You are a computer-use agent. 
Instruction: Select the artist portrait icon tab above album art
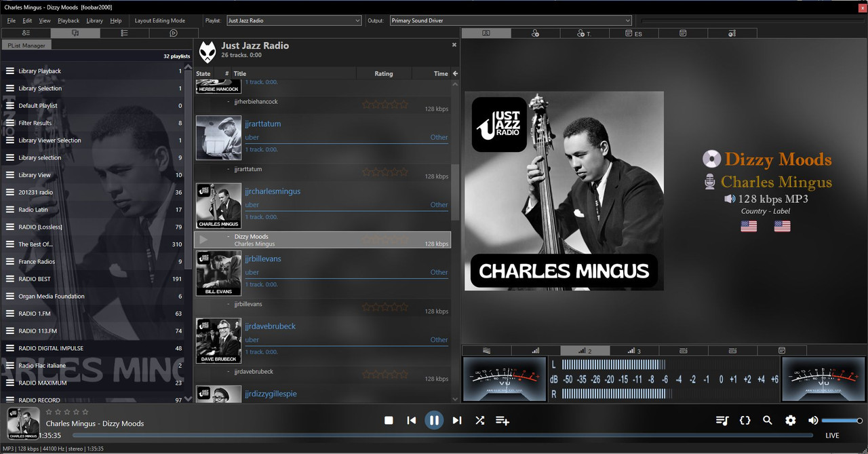(x=486, y=33)
